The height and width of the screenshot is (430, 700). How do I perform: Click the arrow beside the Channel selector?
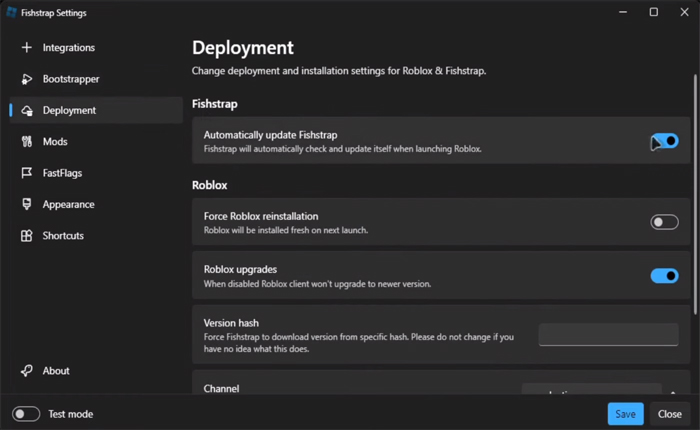[x=673, y=393]
